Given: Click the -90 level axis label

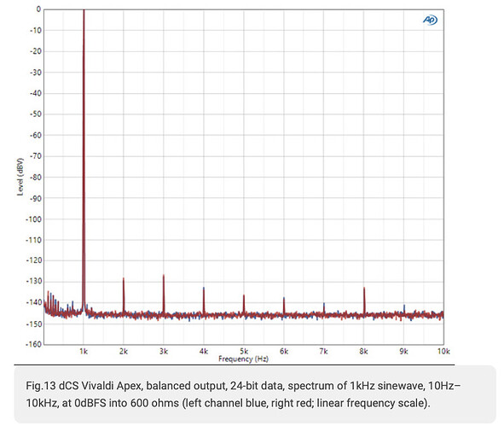Looking at the screenshot, I should pyautogui.click(x=36, y=199).
